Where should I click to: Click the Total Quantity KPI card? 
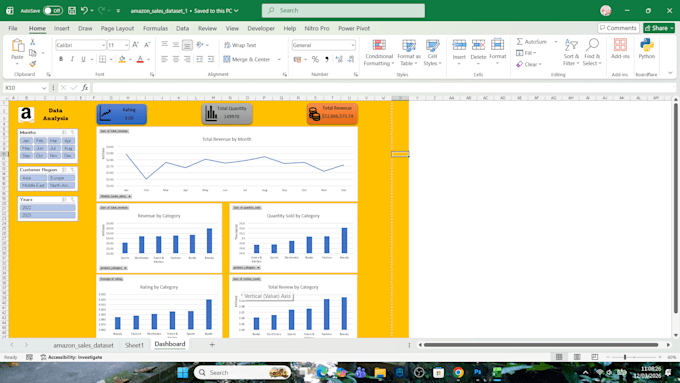[227, 114]
